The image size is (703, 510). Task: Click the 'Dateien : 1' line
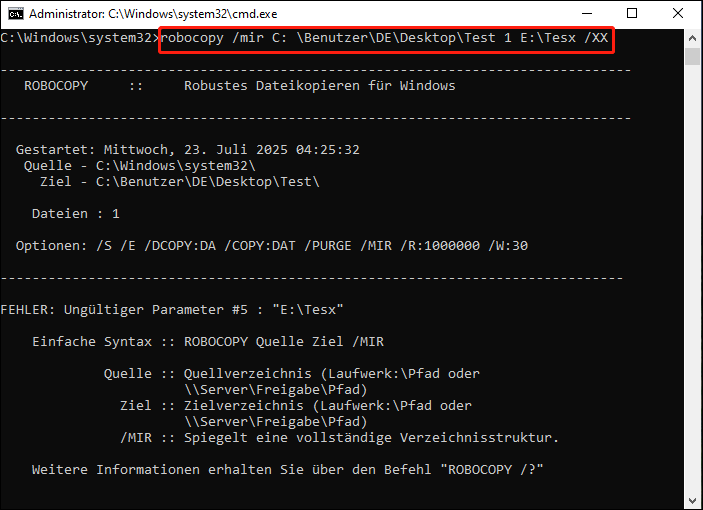coord(75,214)
